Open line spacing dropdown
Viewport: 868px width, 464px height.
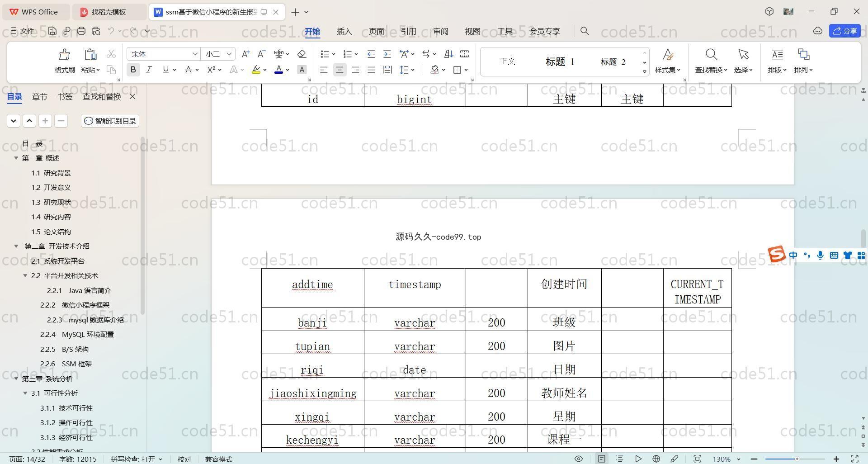click(413, 70)
